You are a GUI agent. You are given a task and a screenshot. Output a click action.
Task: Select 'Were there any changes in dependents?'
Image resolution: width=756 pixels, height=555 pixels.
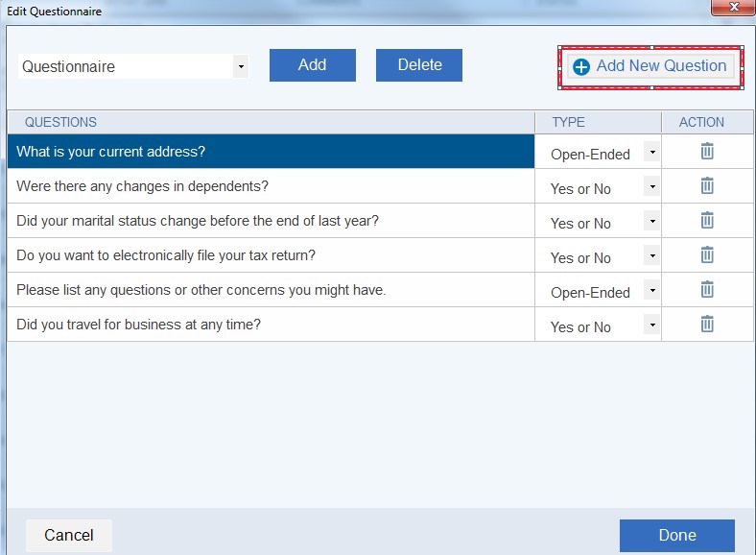click(271, 186)
